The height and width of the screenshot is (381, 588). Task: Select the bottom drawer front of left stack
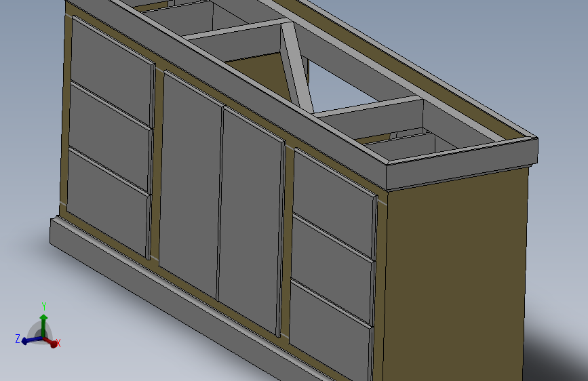click(x=109, y=203)
